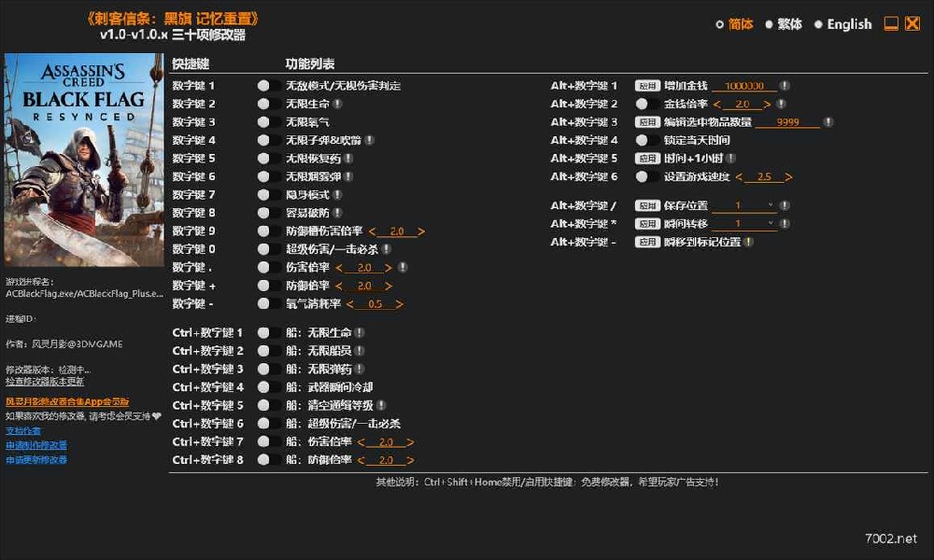
Task: Increase 设置游戏速度 with right arrow
Action: coord(788,176)
